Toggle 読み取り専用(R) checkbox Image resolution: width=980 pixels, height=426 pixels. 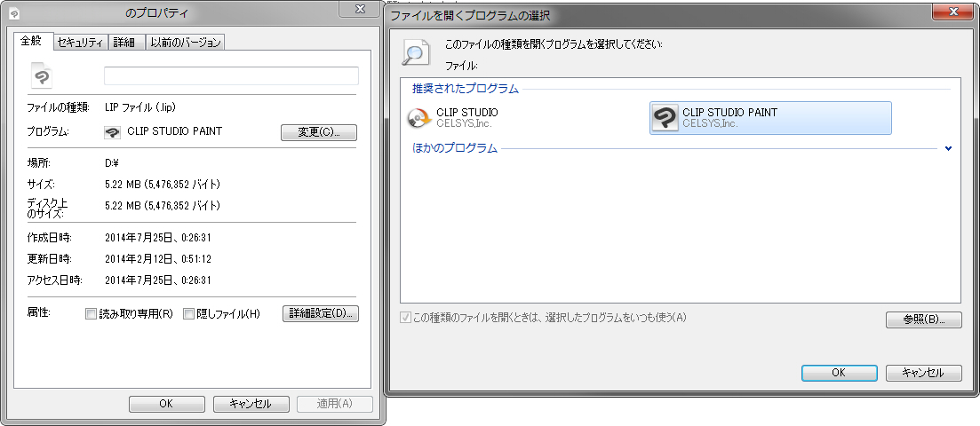click(91, 313)
